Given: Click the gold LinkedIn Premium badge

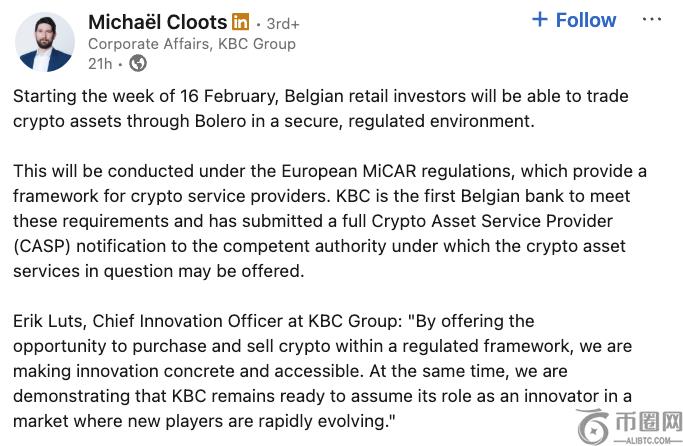Looking at the screenshot, I should pyautogui.click(x=240, y=21).
